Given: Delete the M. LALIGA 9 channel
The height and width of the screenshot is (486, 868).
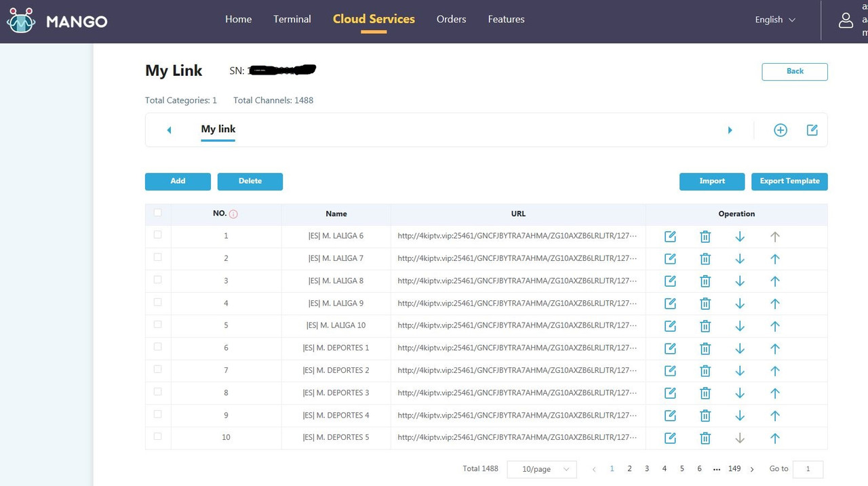Looking at the screenshot, I should [705, 304].
